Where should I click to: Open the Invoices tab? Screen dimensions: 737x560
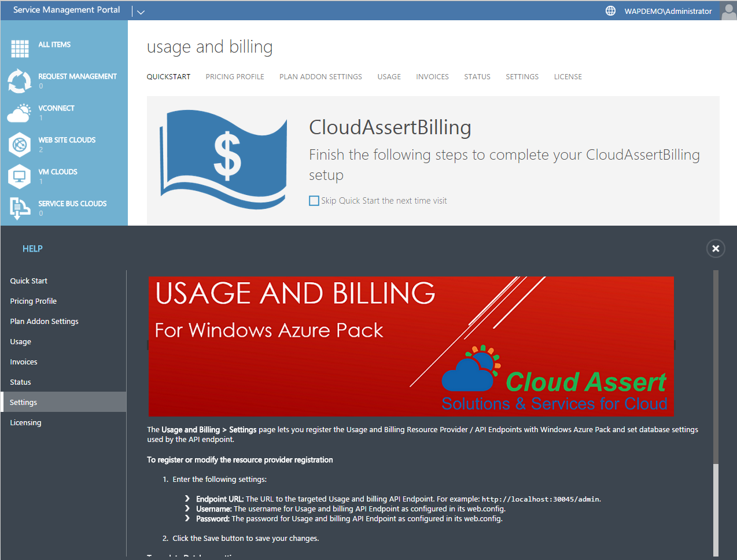coord(432,76)
